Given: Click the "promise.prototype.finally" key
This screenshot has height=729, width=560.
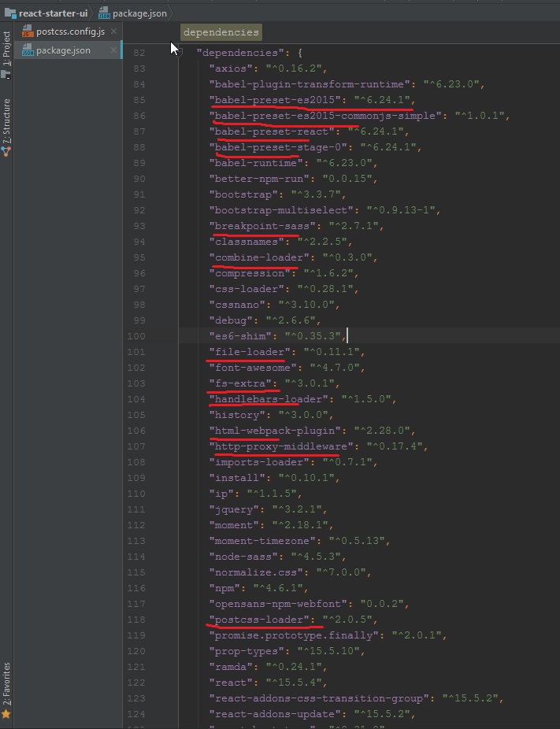Looking at the screenshot, I should pyautogui.click(x=294, y=635).
